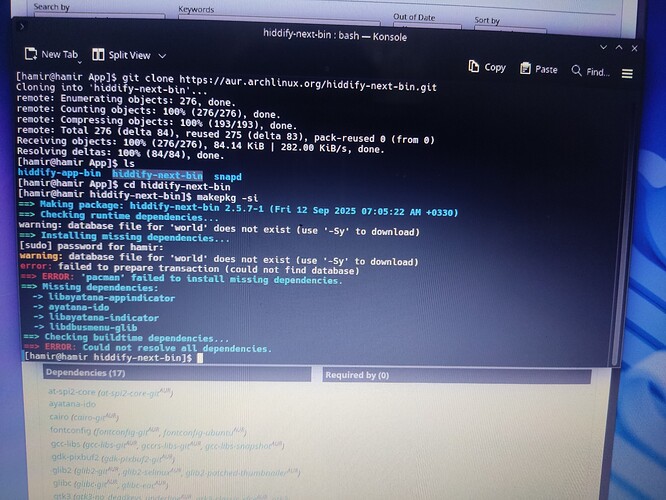Open the 'glibc' dependency link

62,483
